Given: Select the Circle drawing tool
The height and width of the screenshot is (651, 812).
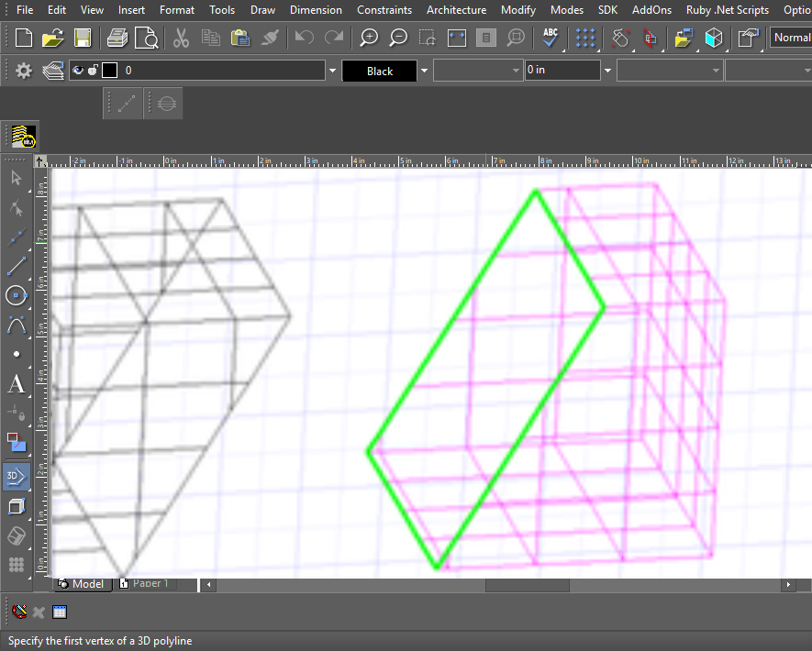Looking at the screenshot, I should (16, 295).
